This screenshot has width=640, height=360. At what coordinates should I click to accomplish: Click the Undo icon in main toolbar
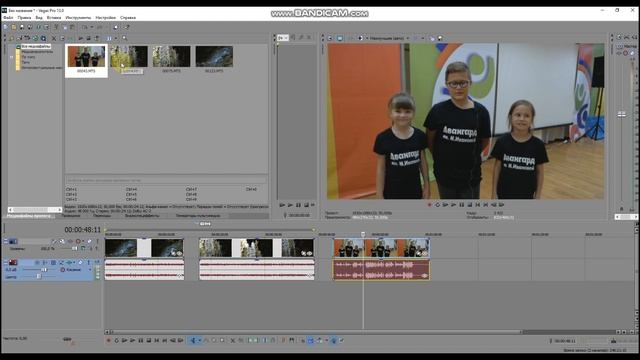(84, 27)
